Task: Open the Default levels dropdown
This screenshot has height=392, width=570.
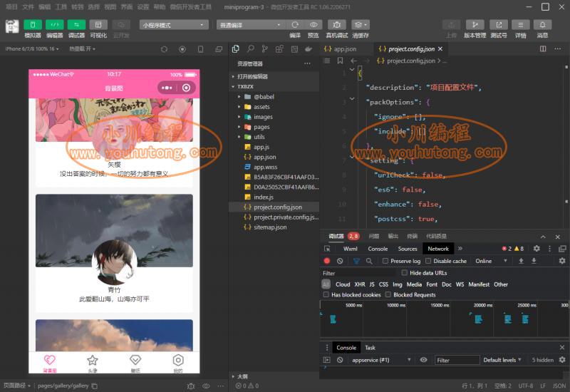Action: 502,360
